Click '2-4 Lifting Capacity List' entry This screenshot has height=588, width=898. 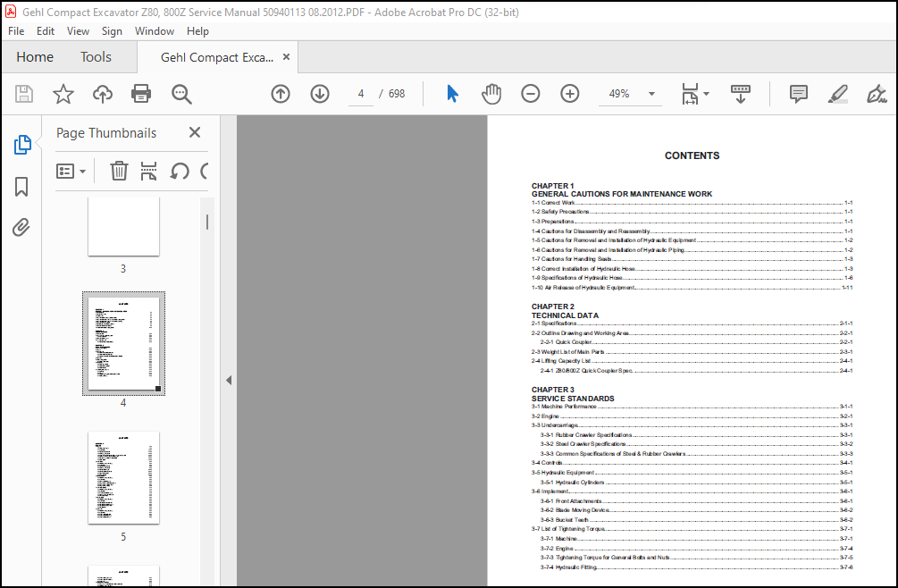692,361
